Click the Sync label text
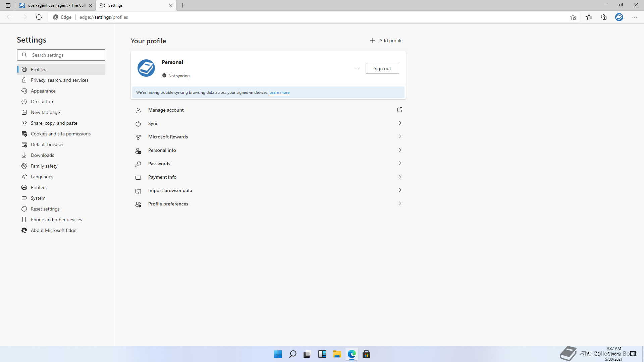Screen dimensions: 644x362 coord(153,123)
